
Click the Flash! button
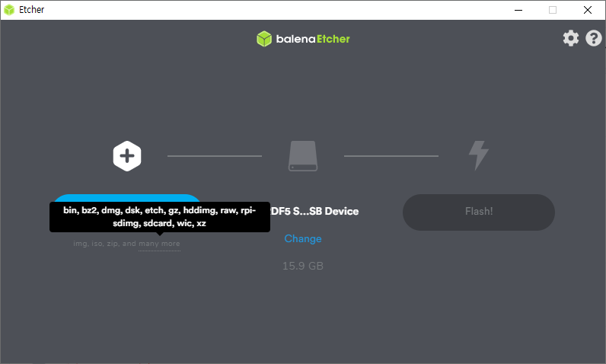tap(479, 212)
